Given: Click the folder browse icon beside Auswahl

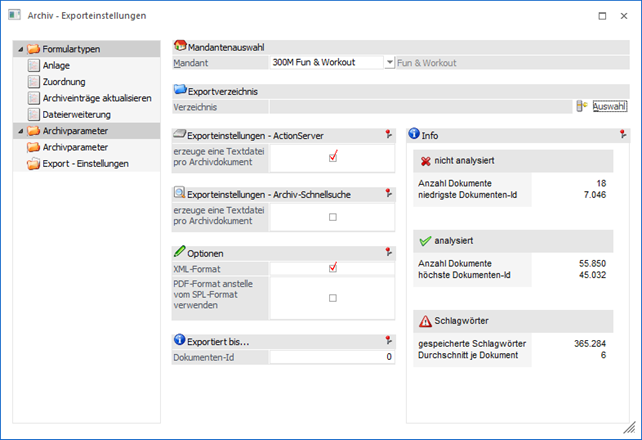Looking at the screenshot, I should pyautogui.click(x=580, y=106).
